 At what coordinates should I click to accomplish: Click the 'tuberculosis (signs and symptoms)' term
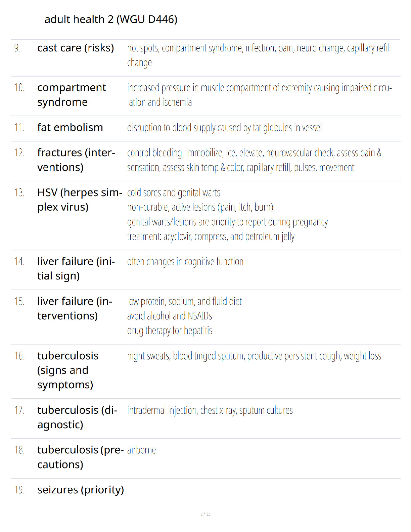coord(68,370)
